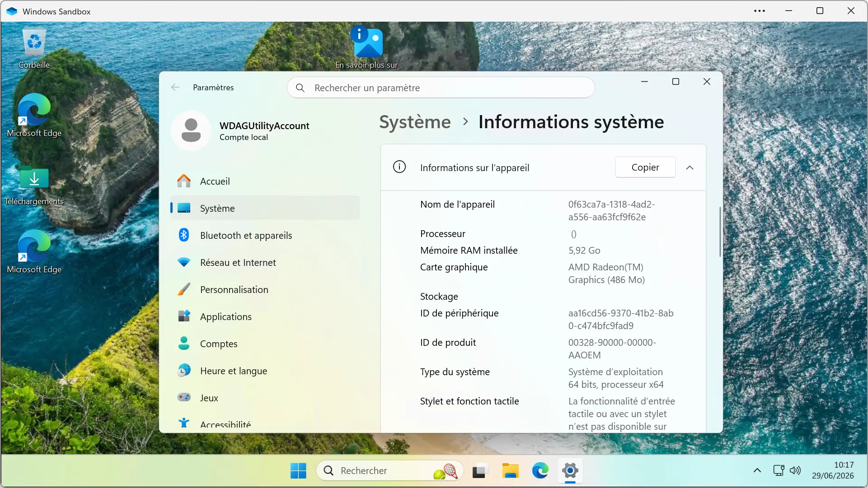868x488 pixels.
Task: Click the Système breadcrumb link
Action: (x=415, y=122)
